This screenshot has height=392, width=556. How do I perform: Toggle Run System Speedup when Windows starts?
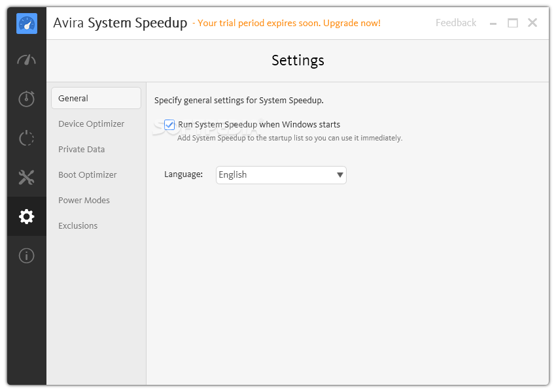(169, 125)
